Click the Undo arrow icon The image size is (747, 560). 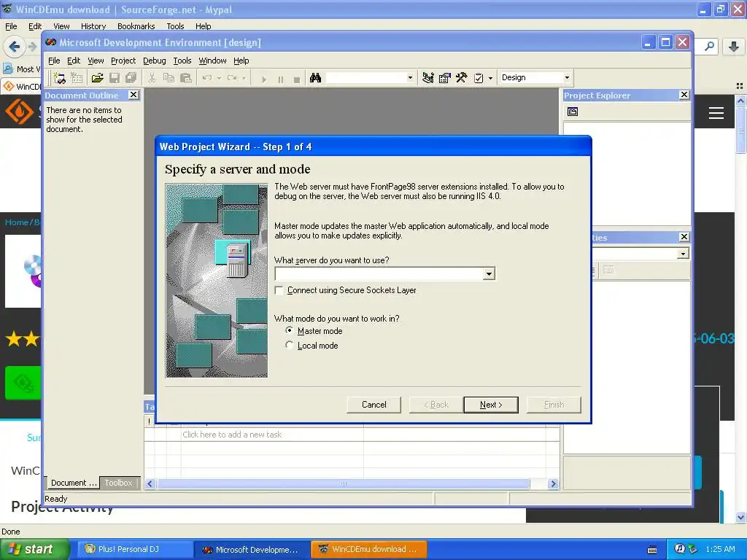point(206,77)
